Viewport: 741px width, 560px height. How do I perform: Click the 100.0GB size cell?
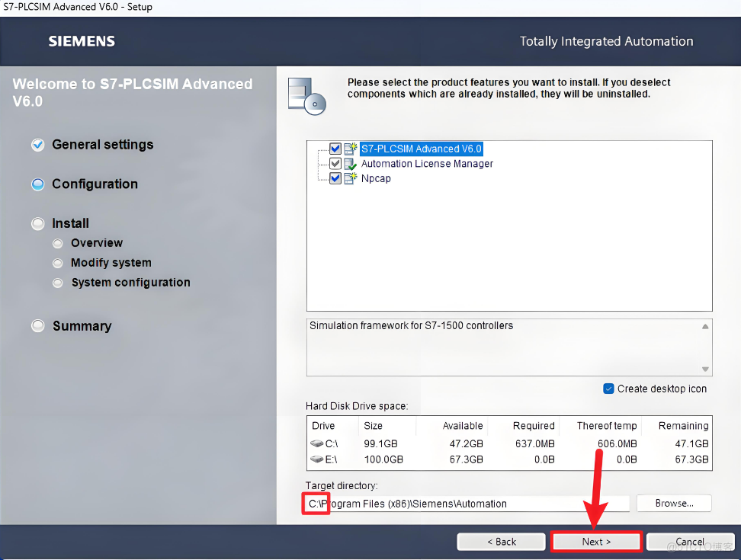(383, 459)
